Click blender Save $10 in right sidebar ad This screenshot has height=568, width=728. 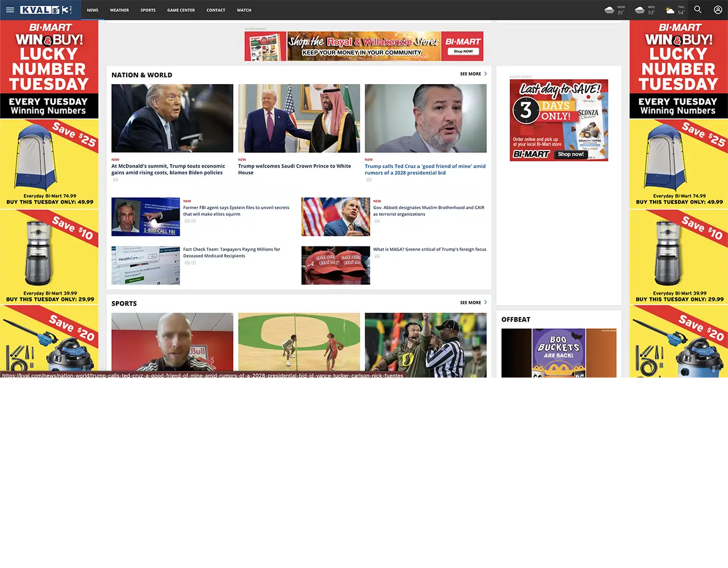pos(679,258)
